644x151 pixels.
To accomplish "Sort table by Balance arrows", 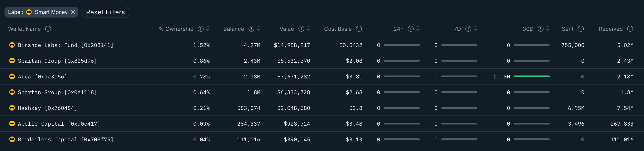I will (258, 29).
